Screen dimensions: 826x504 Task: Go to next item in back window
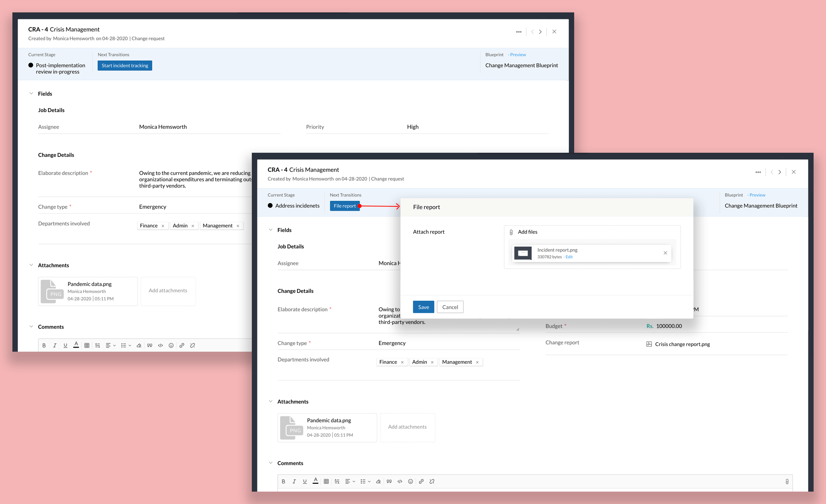(540, 32)
